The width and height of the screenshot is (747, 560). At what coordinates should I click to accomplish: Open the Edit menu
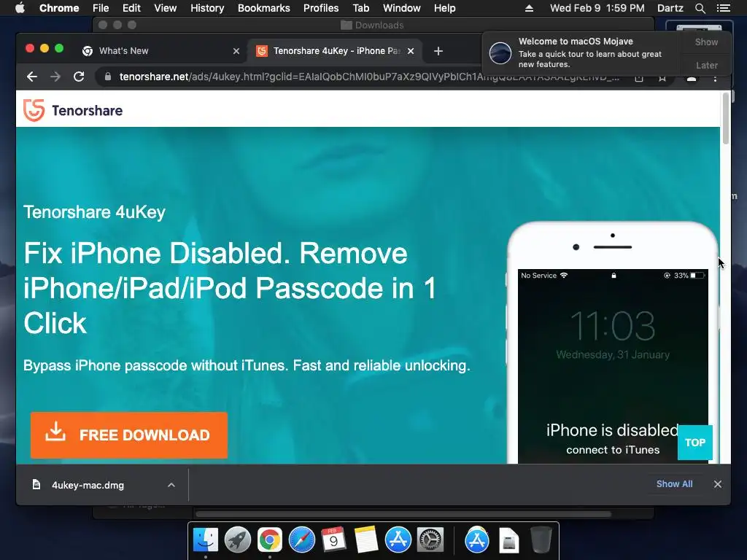pos(131,8)
